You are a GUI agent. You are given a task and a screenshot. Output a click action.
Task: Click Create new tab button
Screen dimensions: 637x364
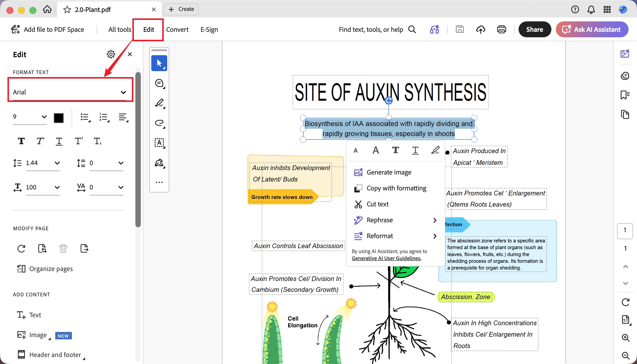point(181,9)
